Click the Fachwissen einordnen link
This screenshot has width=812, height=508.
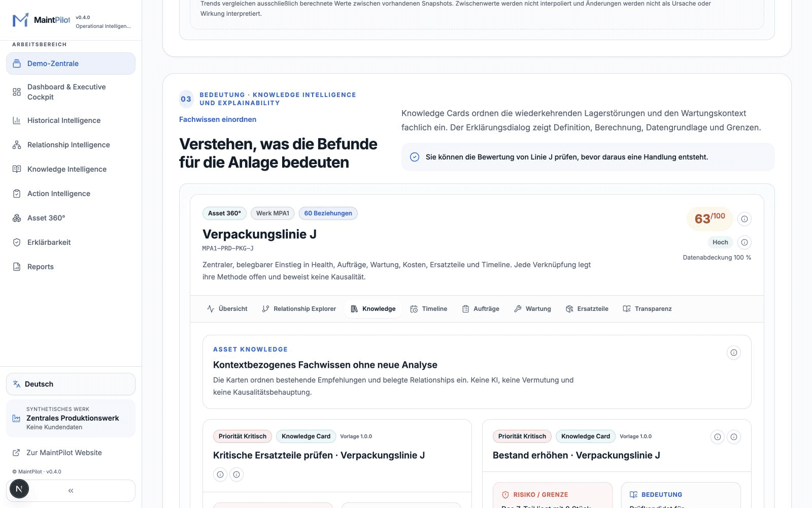point(218,119)
